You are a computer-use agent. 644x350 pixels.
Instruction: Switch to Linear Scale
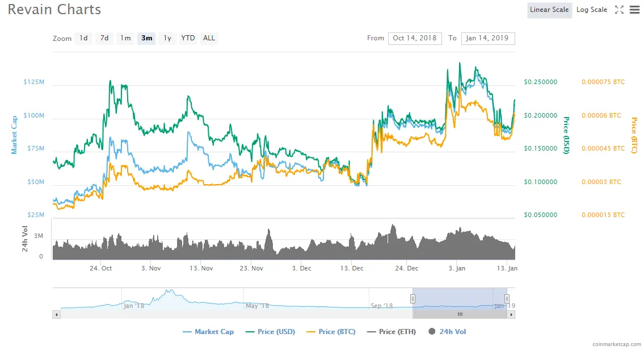pyautogui.click(x=549, y=10)
